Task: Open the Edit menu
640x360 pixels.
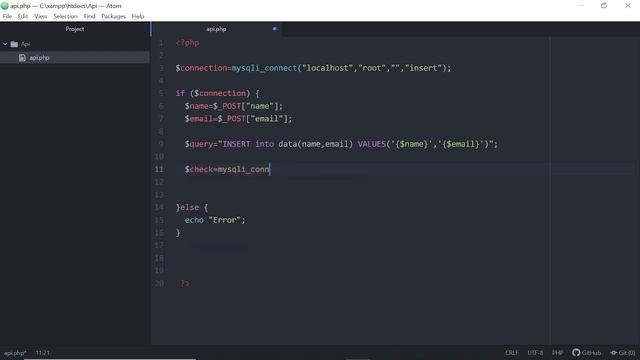Action: point(23,16)
